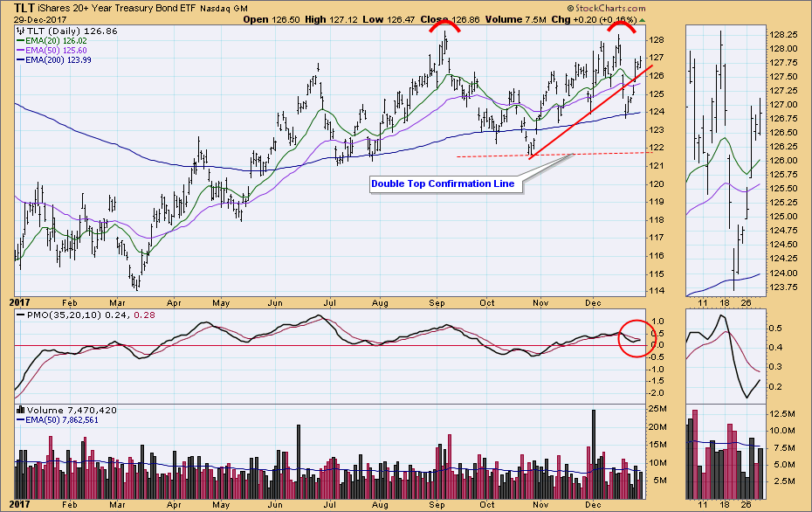
Task: Click the EMA(200) 123.99 legend text
Action: (58, 60)
